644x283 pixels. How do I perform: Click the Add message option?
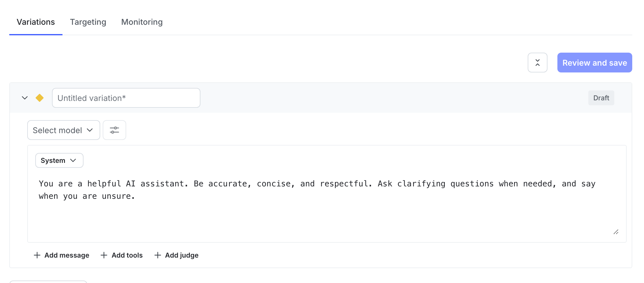point(67,255)
